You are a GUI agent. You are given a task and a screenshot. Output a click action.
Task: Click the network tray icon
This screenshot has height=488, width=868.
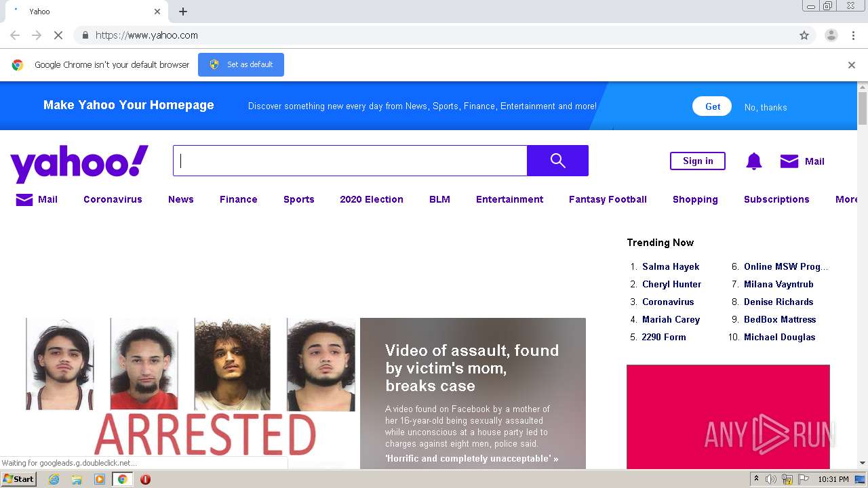(787, 479)
